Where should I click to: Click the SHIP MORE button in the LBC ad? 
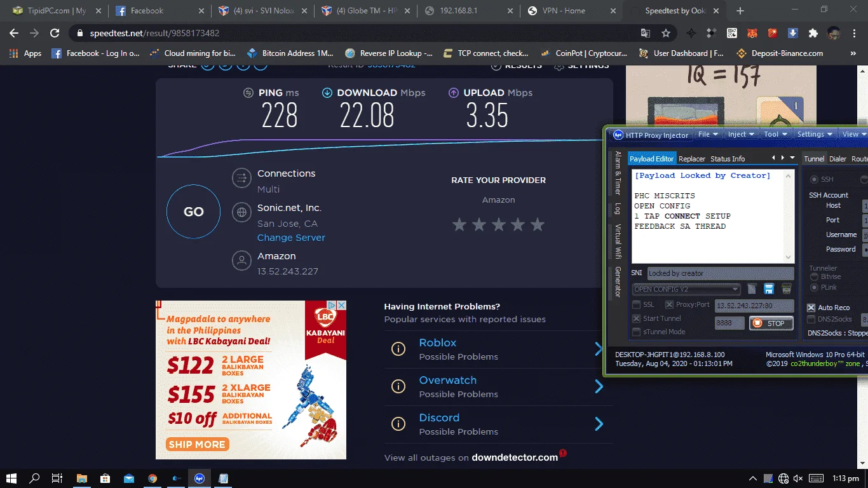pos(197,444)
